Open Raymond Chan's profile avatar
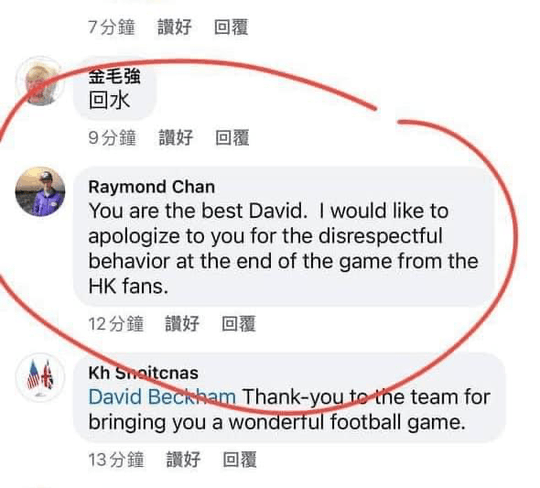This screenshot has height=488, width=540. click(40, 192)
